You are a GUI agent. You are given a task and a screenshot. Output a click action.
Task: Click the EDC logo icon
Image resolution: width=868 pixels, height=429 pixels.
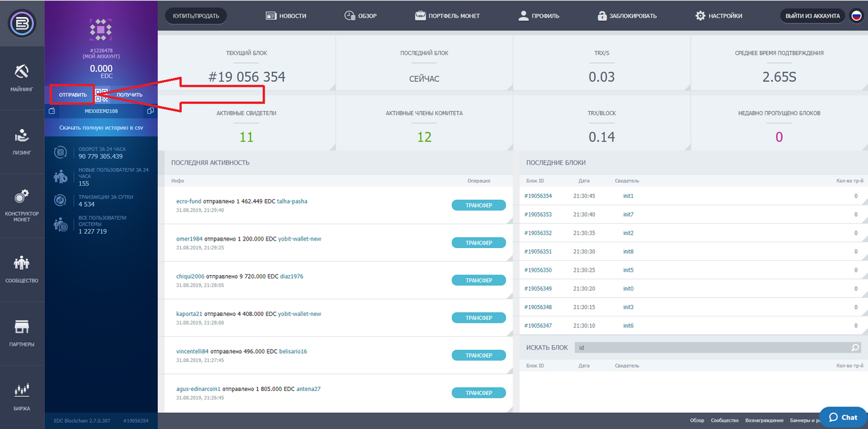pyautogui.click(x=22, y=24)
